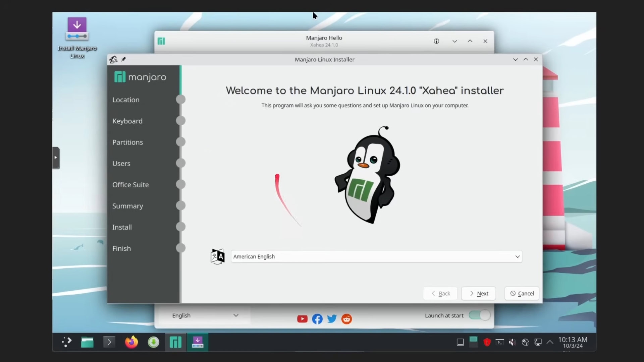
Task: Click the Manjaro Hello info dropdown chevron
Action: pos(454,41)
